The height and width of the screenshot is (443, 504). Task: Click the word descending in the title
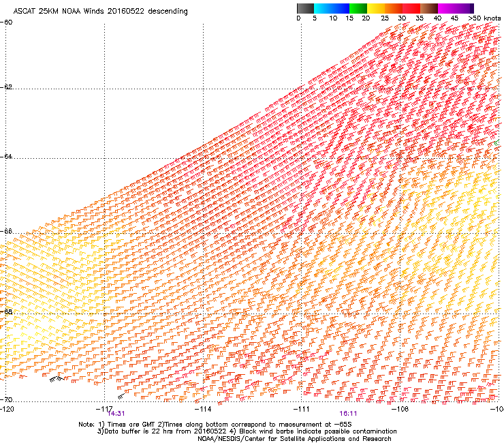point(168,12)
